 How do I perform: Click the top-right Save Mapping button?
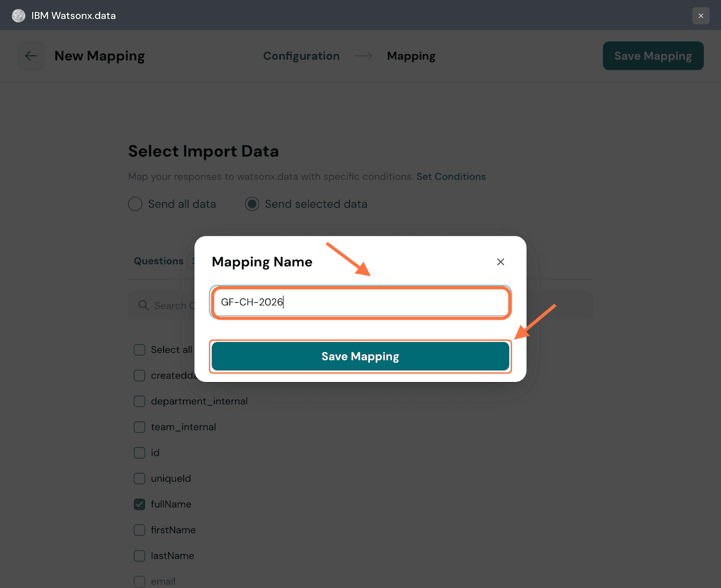(x=653, y=56)
